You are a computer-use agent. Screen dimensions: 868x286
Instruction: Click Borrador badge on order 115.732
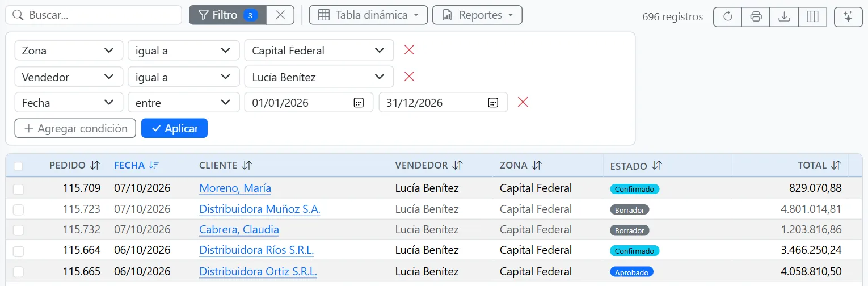pyautogui.click(x=630, y=230)
